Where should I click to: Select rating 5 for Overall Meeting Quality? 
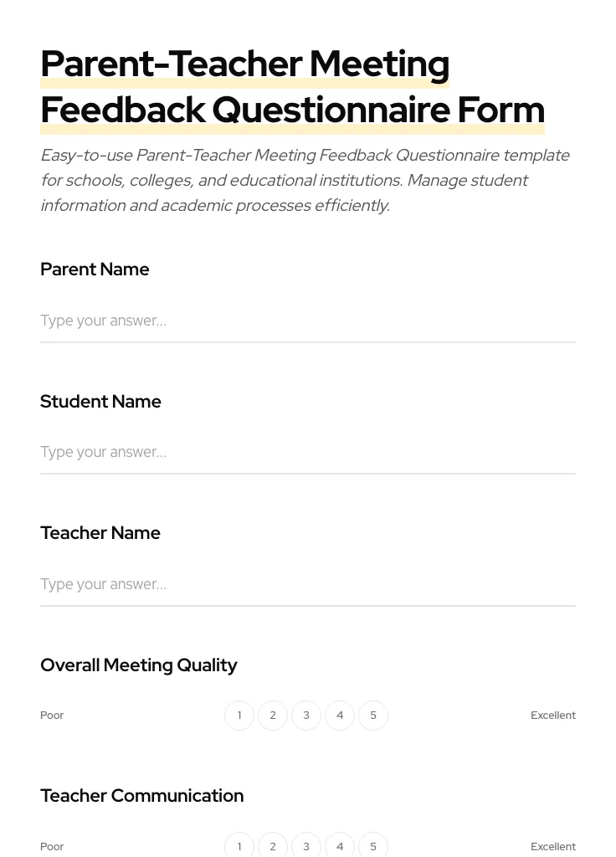tap(373, 716)
